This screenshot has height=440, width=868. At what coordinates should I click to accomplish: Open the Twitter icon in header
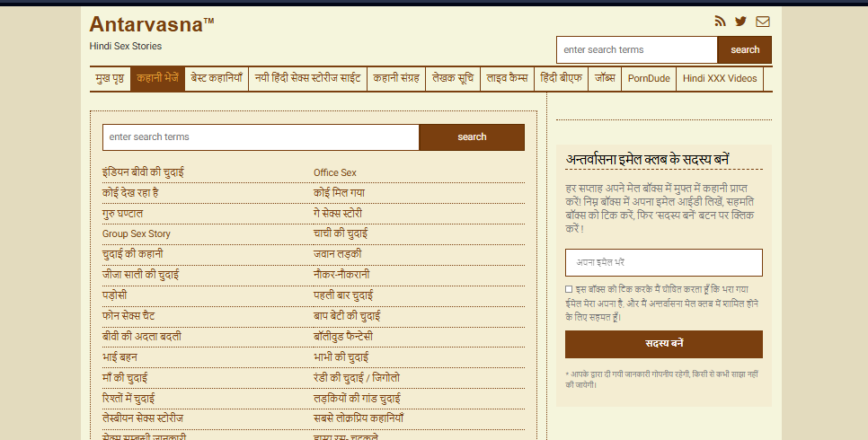click(740, 21)
